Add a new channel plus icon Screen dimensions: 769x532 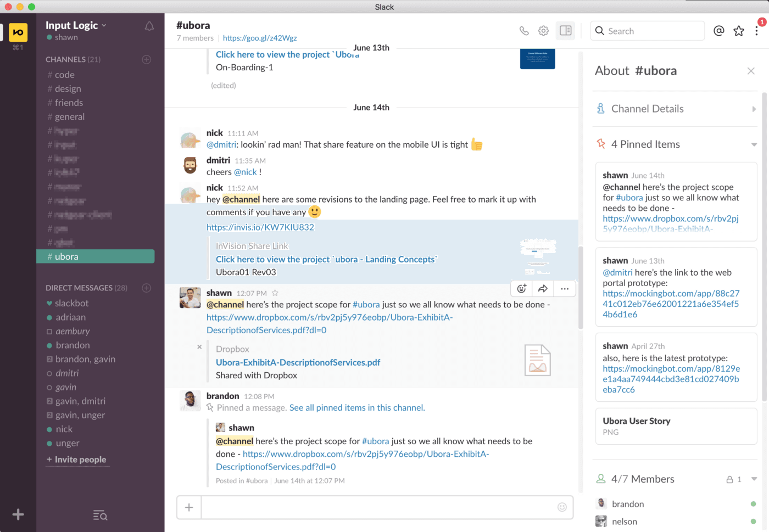(x=147, y=59)
